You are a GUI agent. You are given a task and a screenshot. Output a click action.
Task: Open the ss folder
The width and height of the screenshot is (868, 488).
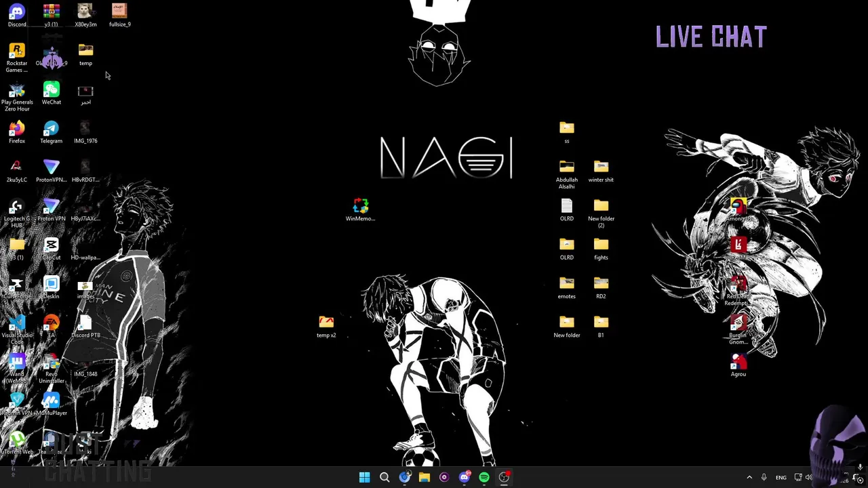pyautogui.click(x=566, y=132)
